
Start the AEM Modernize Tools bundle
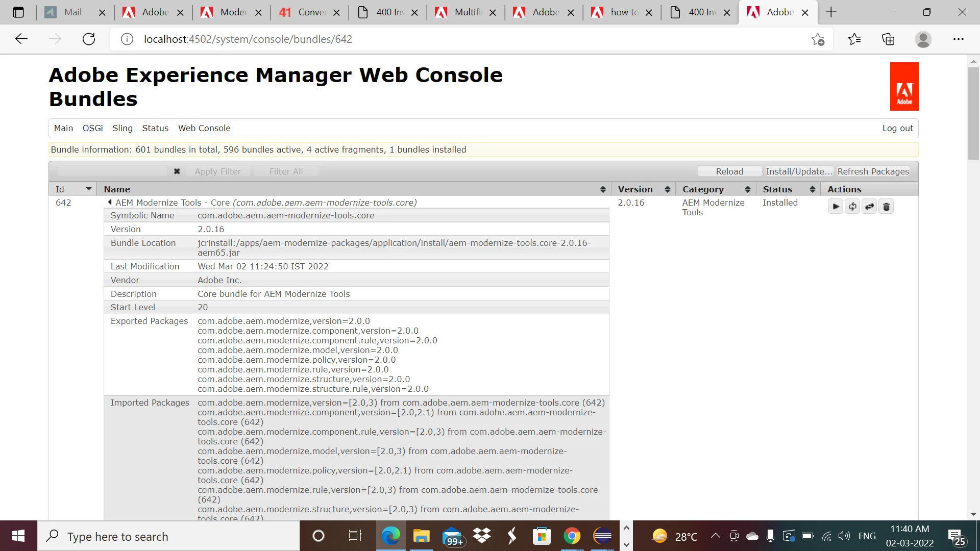835,207
